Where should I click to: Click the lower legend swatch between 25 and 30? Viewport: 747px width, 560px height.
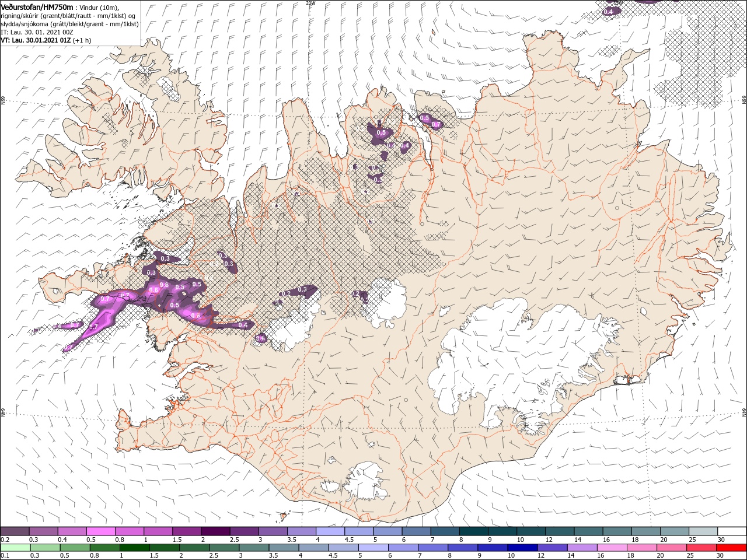(700, 548)
